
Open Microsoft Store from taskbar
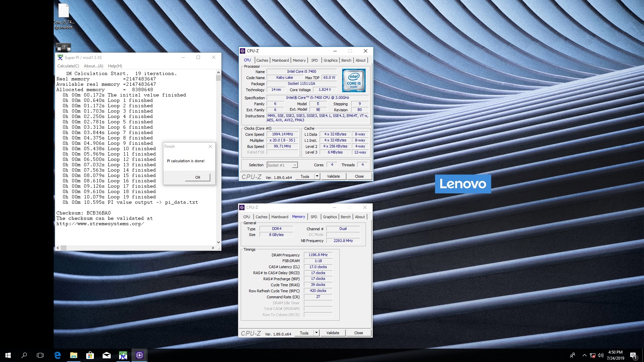click(90, 355)
